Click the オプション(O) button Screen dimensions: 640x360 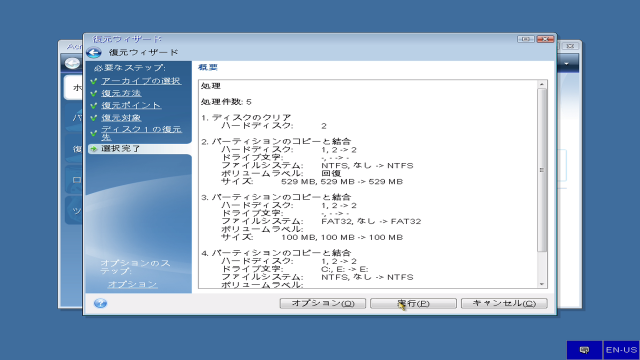322,303
